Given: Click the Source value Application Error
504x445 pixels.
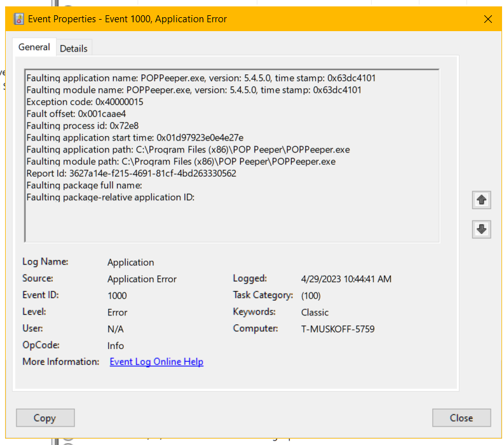Looking at the screenshot, I should [x=142, y=279].
